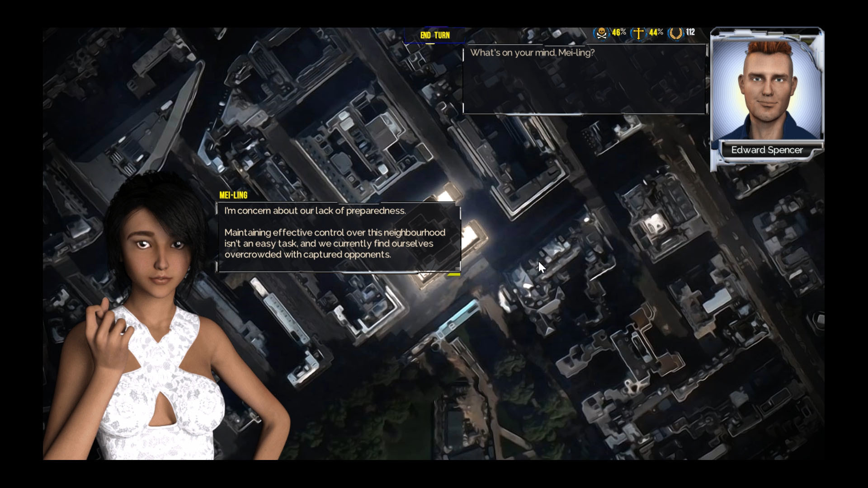Click the 46% crime percentage value
868x488 pixels.
click(x=618, y=32)
